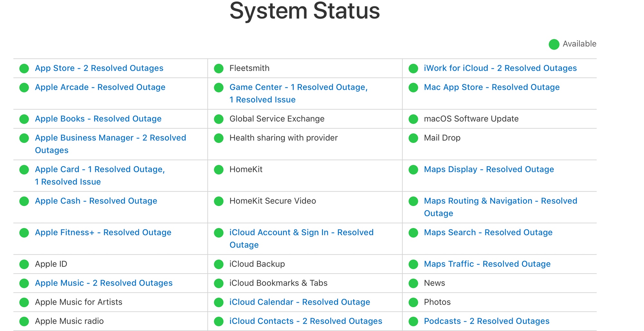View Apple Fitness+ Resolved Outage

point(103,232)
